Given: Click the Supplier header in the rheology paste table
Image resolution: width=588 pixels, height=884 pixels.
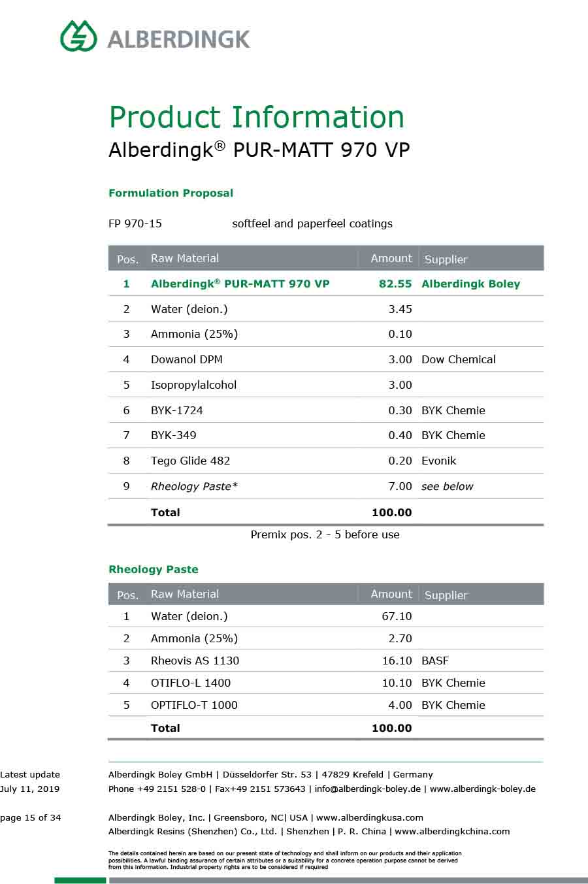Looking at the screenshot, I should [x=446, y=595].
